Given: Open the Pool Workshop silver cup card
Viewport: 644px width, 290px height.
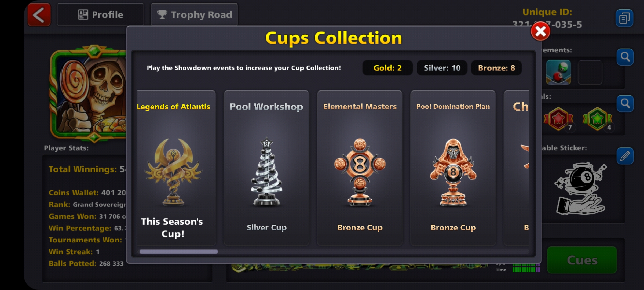Looking at the screenshot, I should coord(266,168).
